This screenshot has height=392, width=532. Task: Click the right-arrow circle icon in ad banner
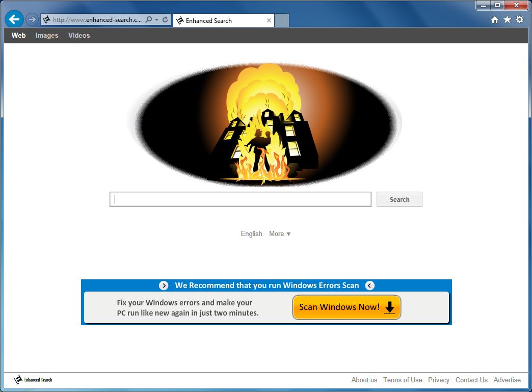pyautogui.click(x=164, y=285)
